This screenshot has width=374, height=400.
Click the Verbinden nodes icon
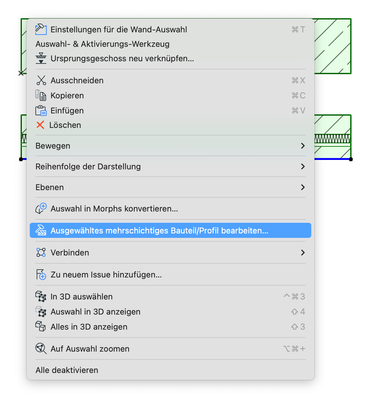41,252
